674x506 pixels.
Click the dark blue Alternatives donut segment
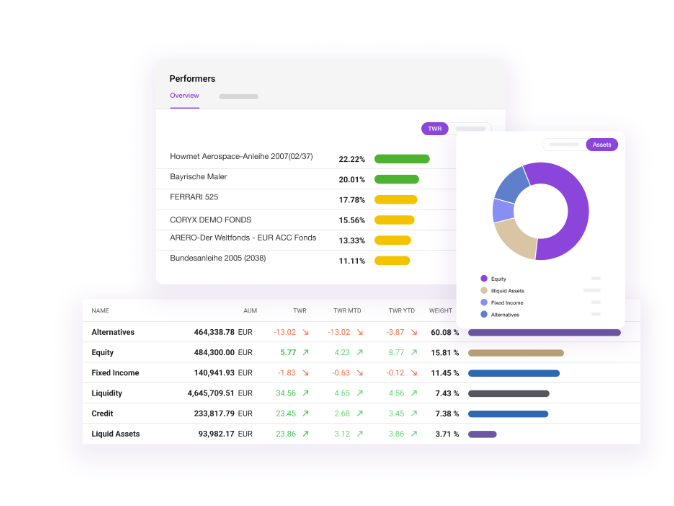tap(512, 185)
